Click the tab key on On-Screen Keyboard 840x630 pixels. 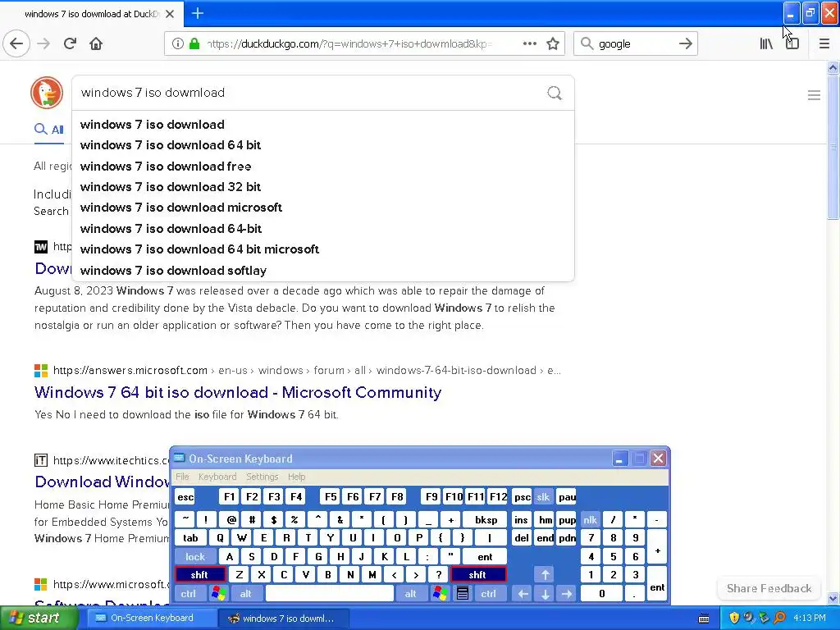pos(190,538)
